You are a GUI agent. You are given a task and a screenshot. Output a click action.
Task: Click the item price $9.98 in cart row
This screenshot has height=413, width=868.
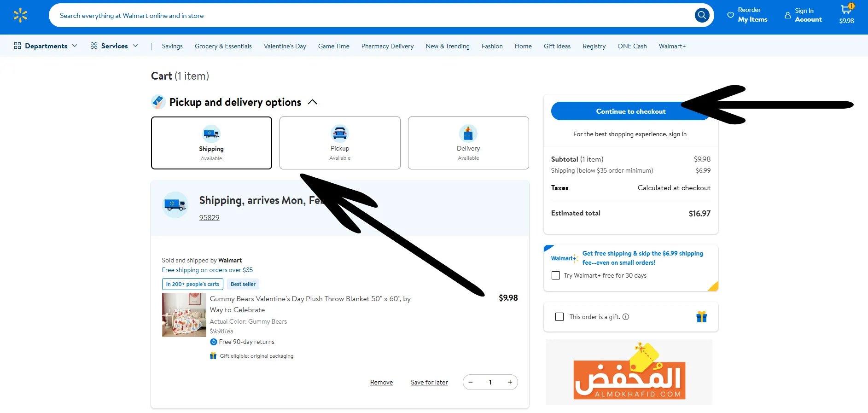click(508, 298)
